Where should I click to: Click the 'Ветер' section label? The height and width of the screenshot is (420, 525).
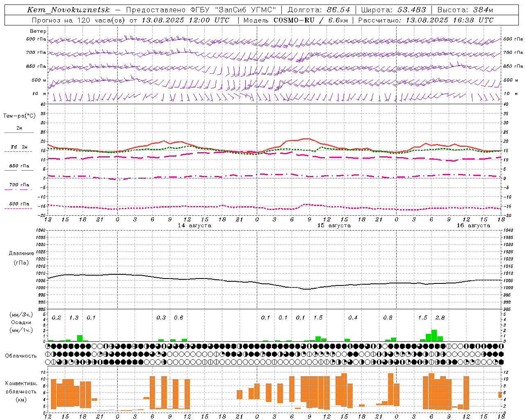tap(38, 31)
